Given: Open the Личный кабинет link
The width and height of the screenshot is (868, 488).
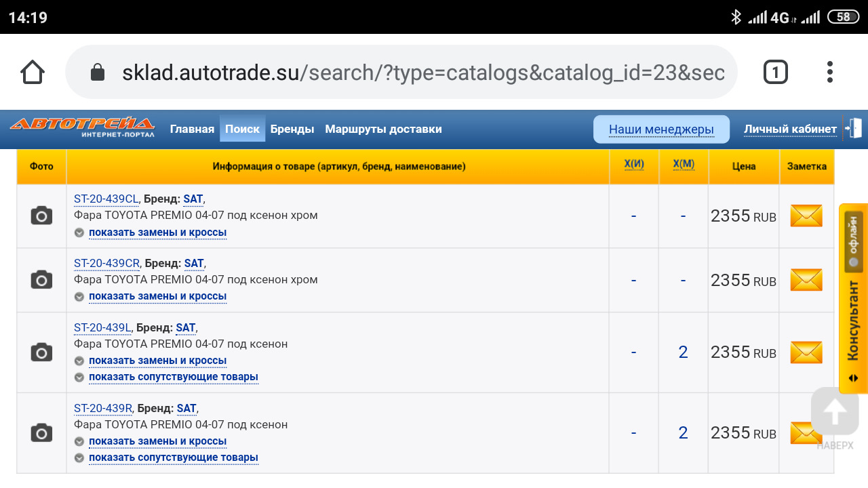Looking at the screenshot, I should tap(790, 129).
